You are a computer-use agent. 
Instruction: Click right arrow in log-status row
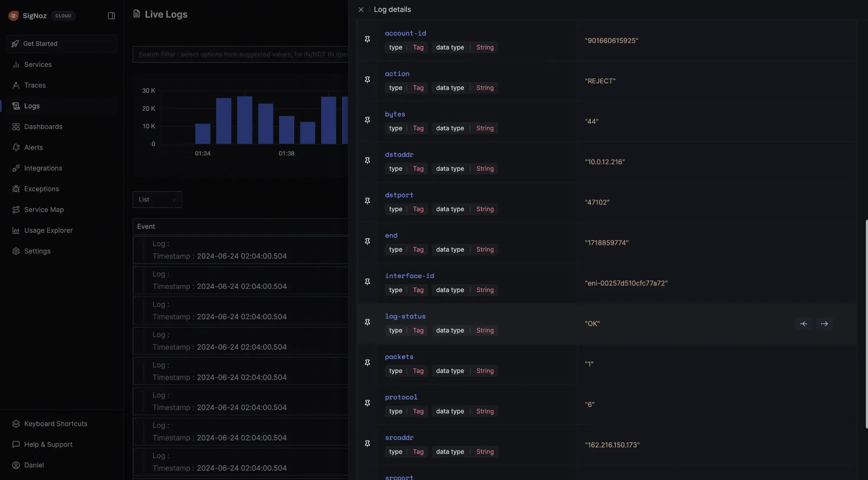(x=824, y=324)
